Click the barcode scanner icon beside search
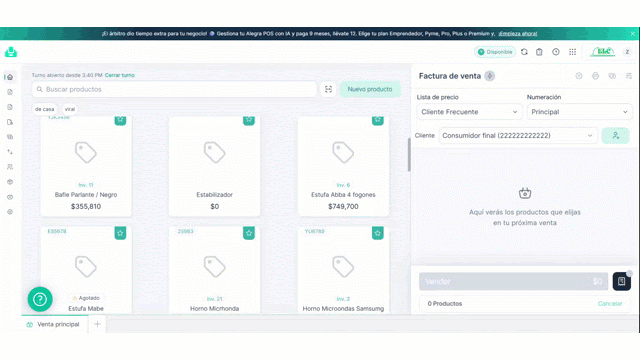 [328, 89]
